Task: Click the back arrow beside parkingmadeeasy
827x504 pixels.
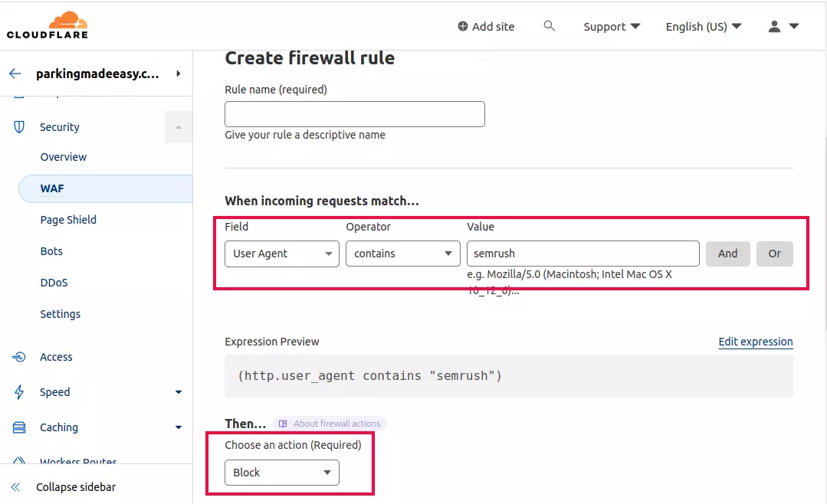Action: tap(15, 74)
